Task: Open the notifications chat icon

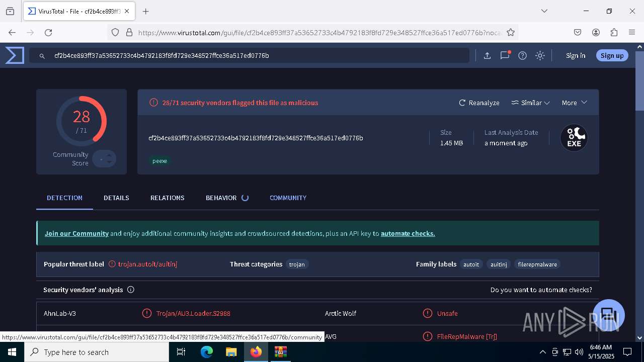Action: tap(505, 55)
